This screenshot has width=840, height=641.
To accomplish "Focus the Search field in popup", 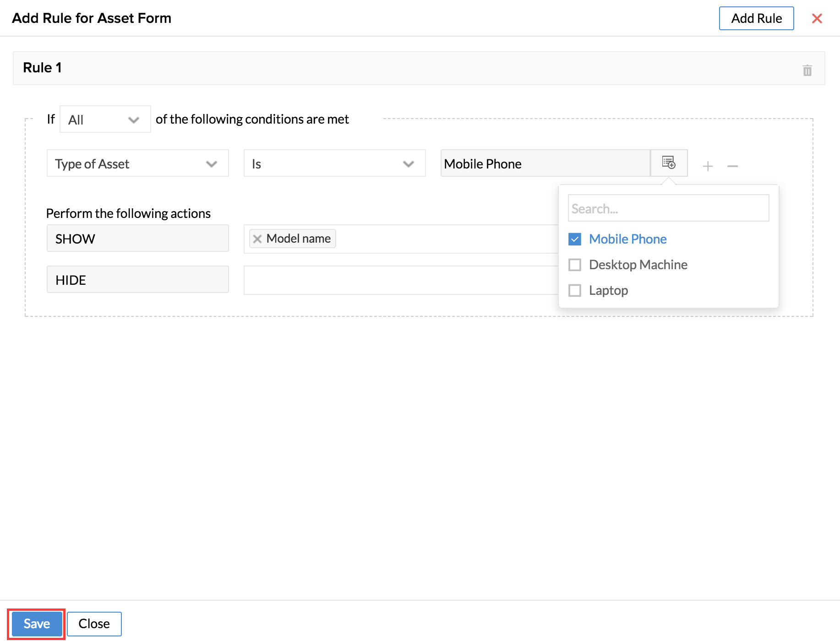I will tap(668, 208).
